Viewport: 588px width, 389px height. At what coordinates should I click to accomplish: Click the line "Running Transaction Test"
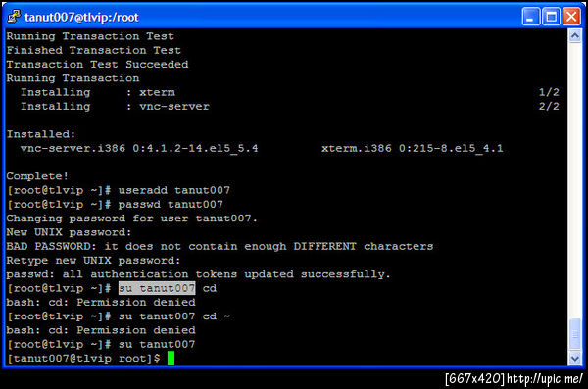coord(90,36)
